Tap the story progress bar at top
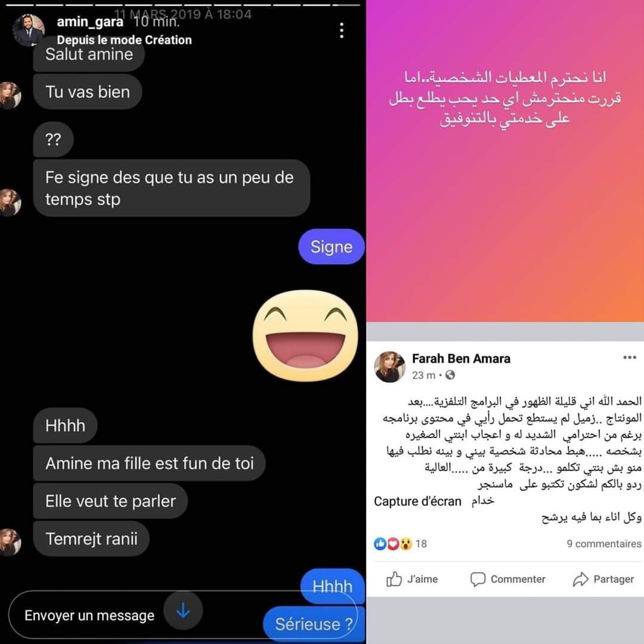The height and width of the screenshot is (644, 644). [x=183, y=5]
